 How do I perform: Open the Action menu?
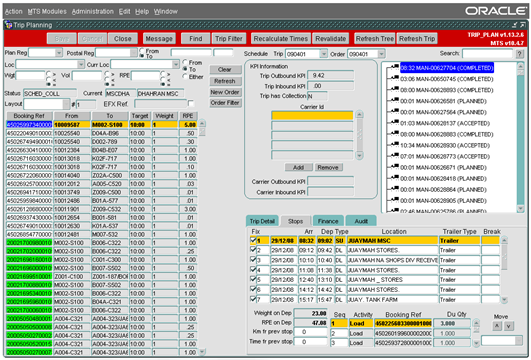(14, 12)
